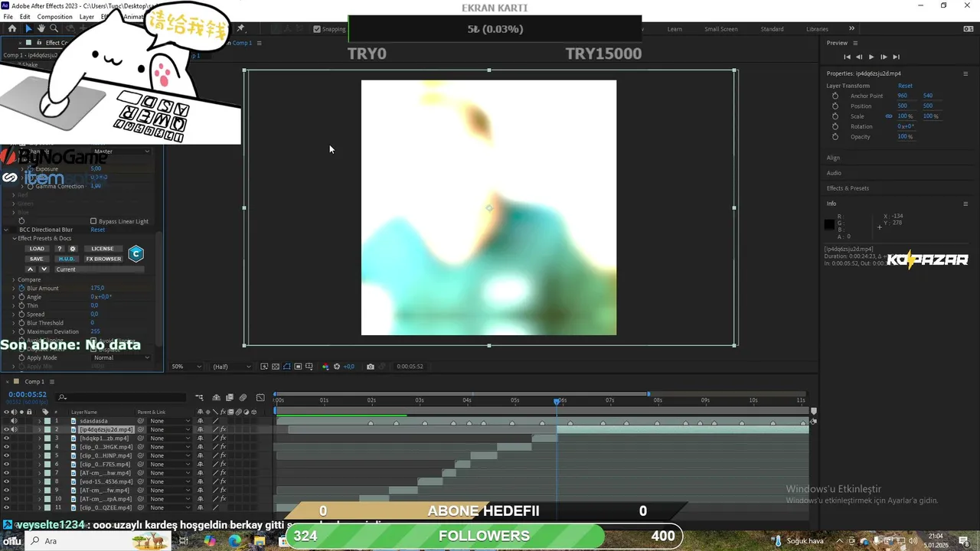This screenshot has width=980, height=551.
Task: Open workspaces overflow chevron
Action: [x=851, y=28]
